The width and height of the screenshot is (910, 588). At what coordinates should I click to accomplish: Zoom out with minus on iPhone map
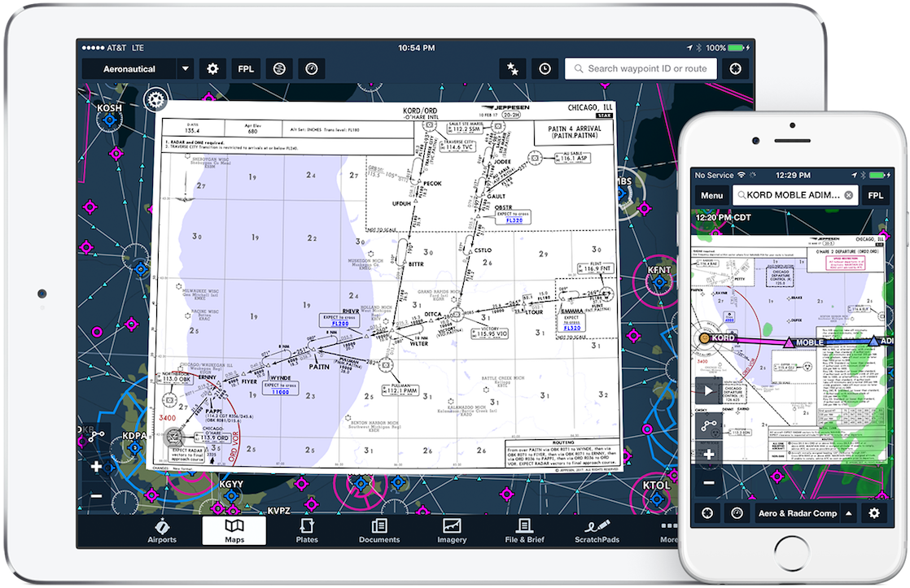(x=709, y=482)
